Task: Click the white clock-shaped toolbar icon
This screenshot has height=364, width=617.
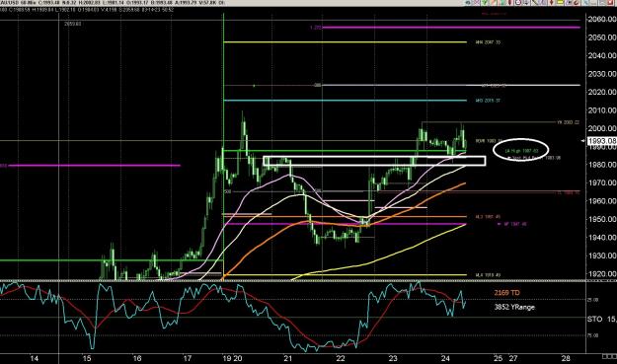Action: pyautogui.click(x=518, y=2)
